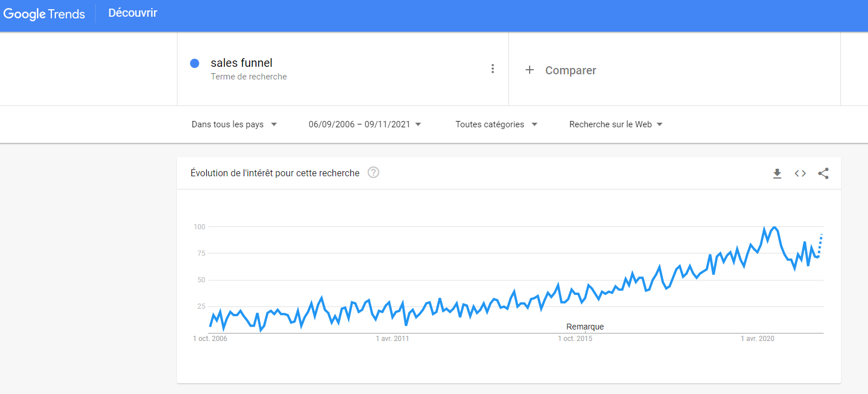
Task: Click the sales funnel search term field
Action: (241, 63)
